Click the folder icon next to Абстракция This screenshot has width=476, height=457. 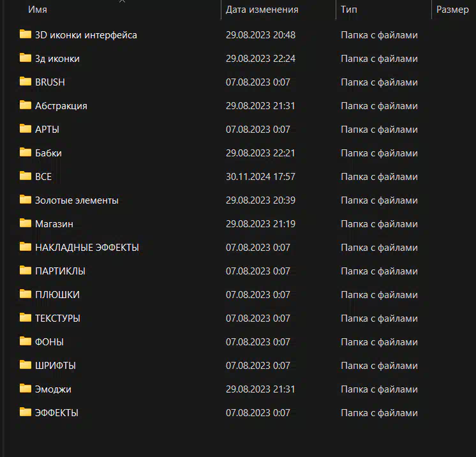point(26,105)
